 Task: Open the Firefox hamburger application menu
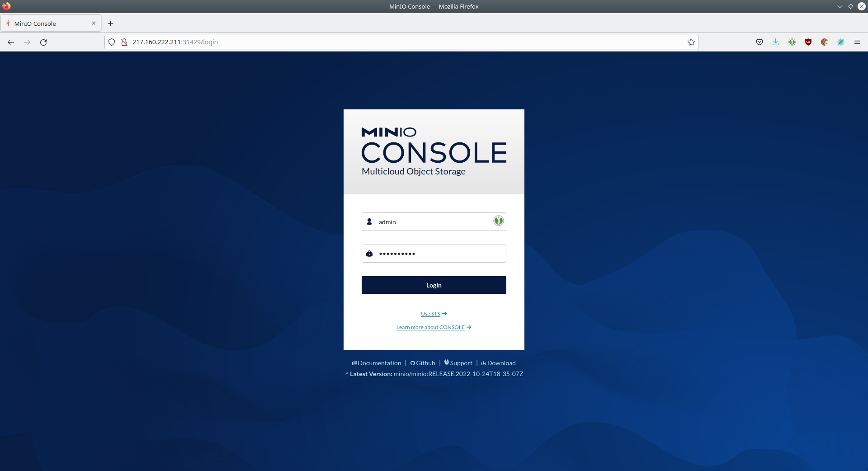click(857, 42)
